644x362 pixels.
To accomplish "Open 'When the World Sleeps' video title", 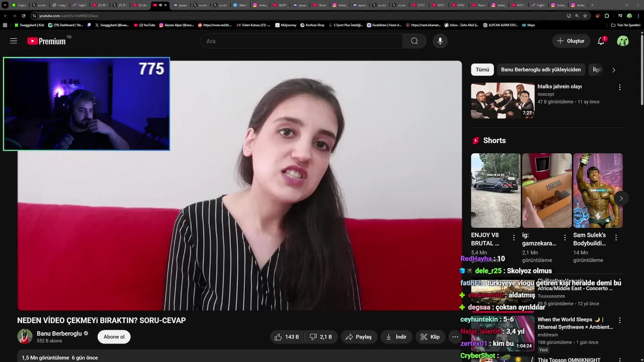I will pos(575,323).
